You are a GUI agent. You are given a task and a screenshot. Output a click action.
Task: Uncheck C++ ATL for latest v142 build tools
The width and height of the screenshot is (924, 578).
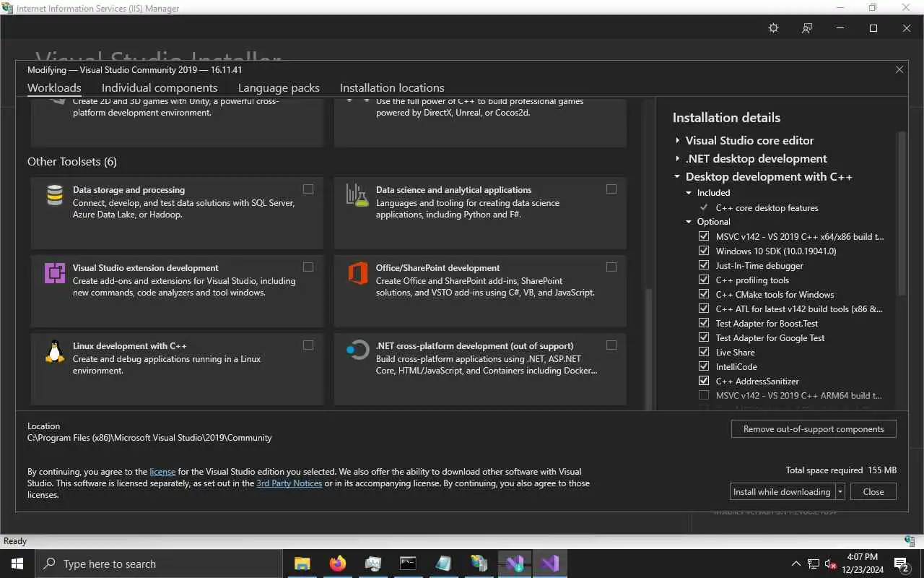coord(704,309)
